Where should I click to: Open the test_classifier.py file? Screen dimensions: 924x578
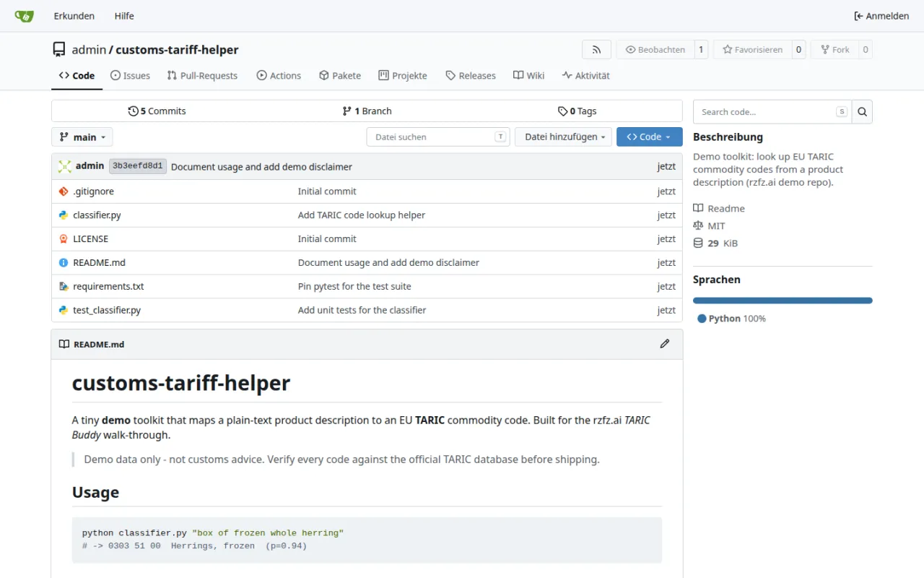107,311
